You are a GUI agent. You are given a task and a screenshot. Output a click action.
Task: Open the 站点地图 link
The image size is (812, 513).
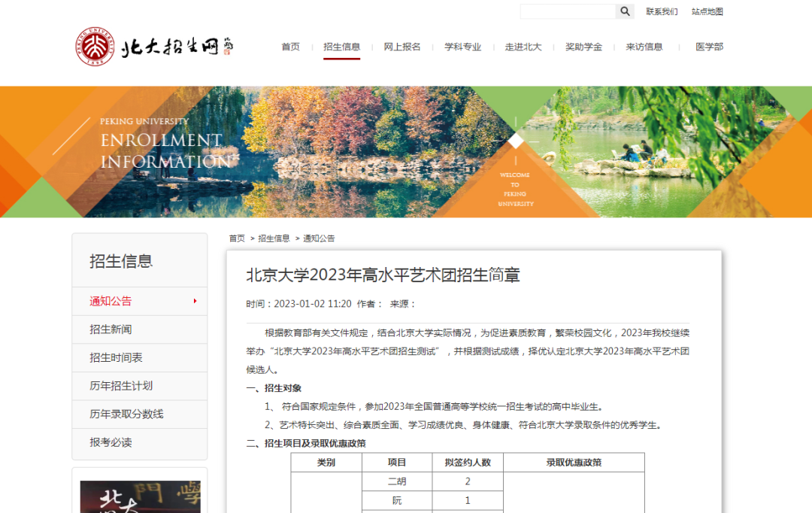[x=707, y=11]
